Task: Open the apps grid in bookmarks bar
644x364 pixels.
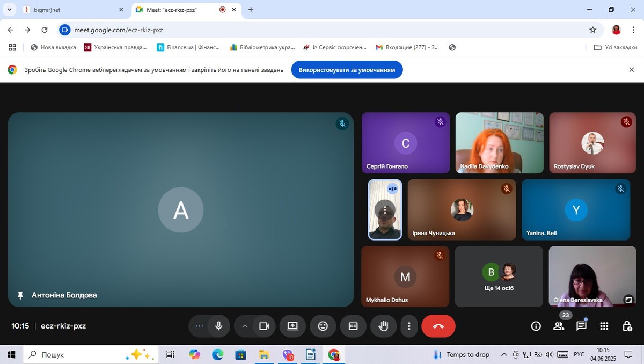Action: click(12, 47)
